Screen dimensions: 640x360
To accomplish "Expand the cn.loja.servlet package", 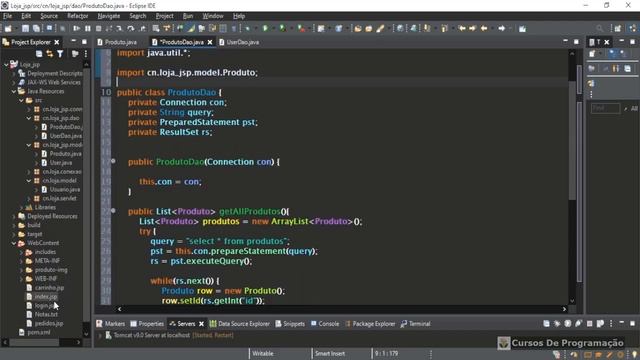I will click(x=29, y=198).
